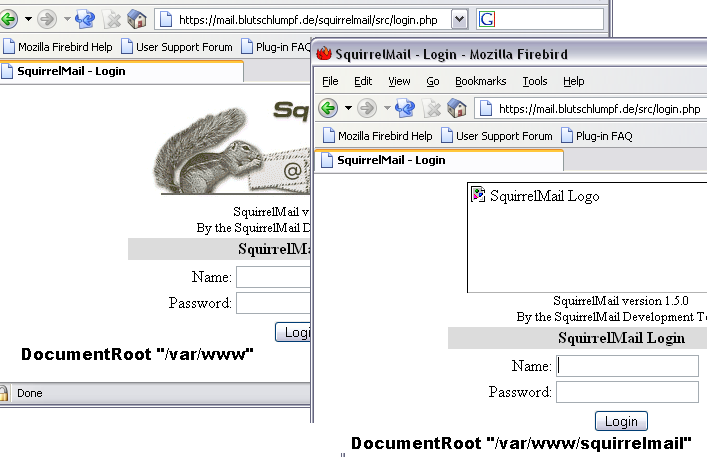This screenshot has height=465, width=707.
Task: Click Google search engine icon
Action: [487, 20]
